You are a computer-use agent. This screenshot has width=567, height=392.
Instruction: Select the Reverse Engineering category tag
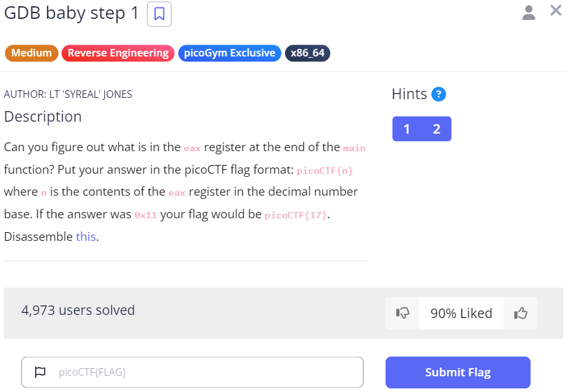click(118, 53)
